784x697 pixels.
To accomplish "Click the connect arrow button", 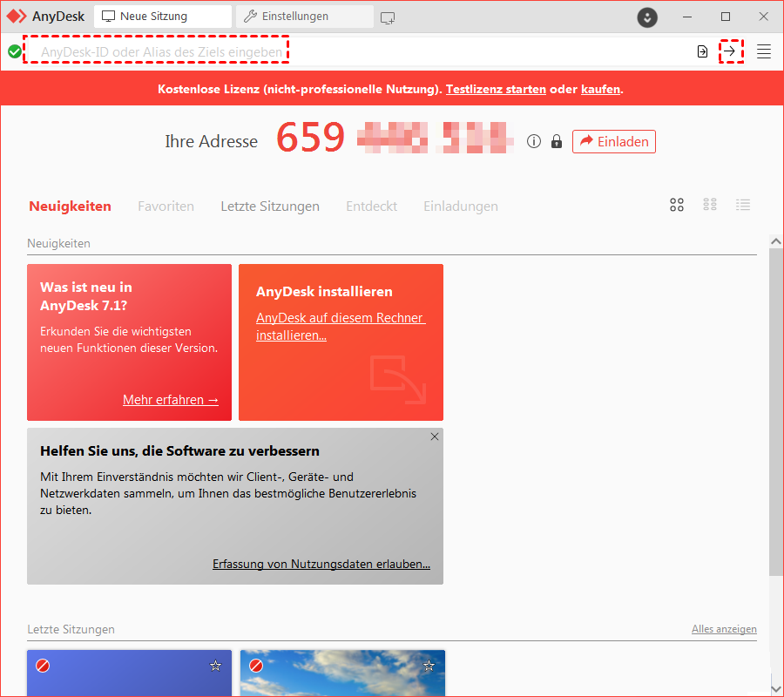I will pos(730,51).
